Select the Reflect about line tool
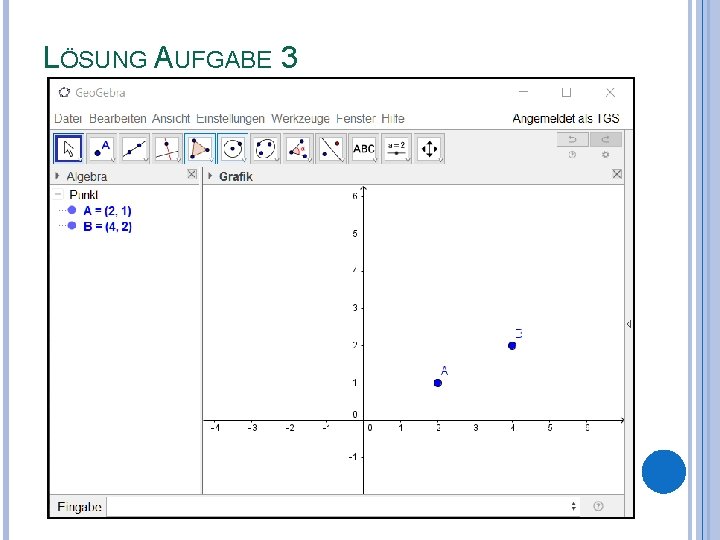This screenshot has width=720, height=540. tap(331, 148)
